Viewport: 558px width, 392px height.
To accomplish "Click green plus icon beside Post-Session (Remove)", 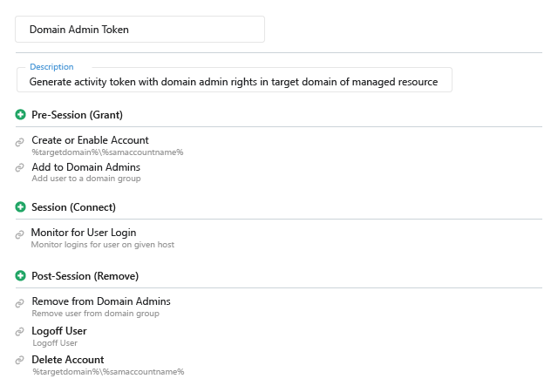I will coord(20,276).
